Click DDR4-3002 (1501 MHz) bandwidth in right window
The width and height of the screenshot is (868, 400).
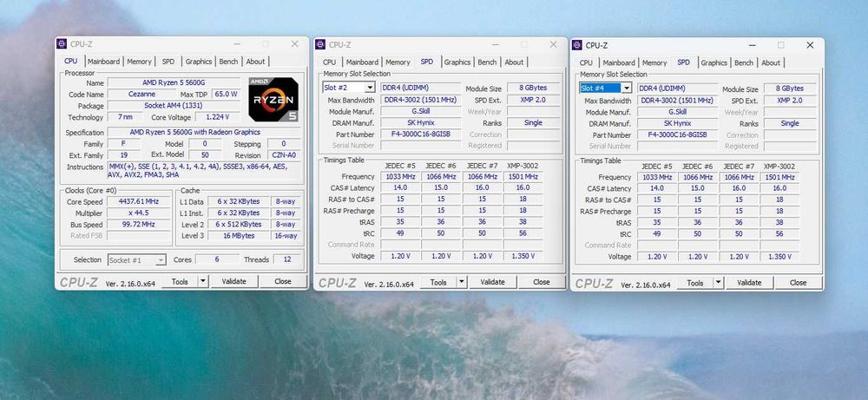tap(678, 100)
